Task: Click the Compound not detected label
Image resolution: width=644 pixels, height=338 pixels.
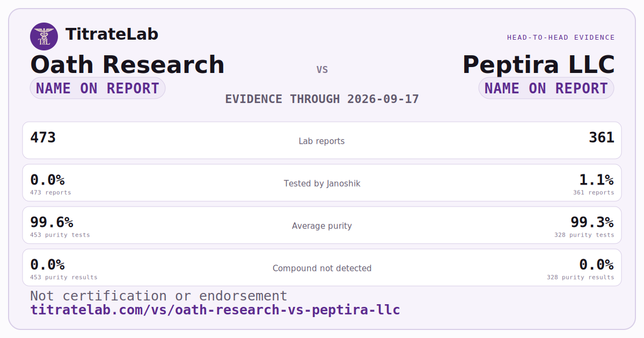Action: [x=322, y=268]
